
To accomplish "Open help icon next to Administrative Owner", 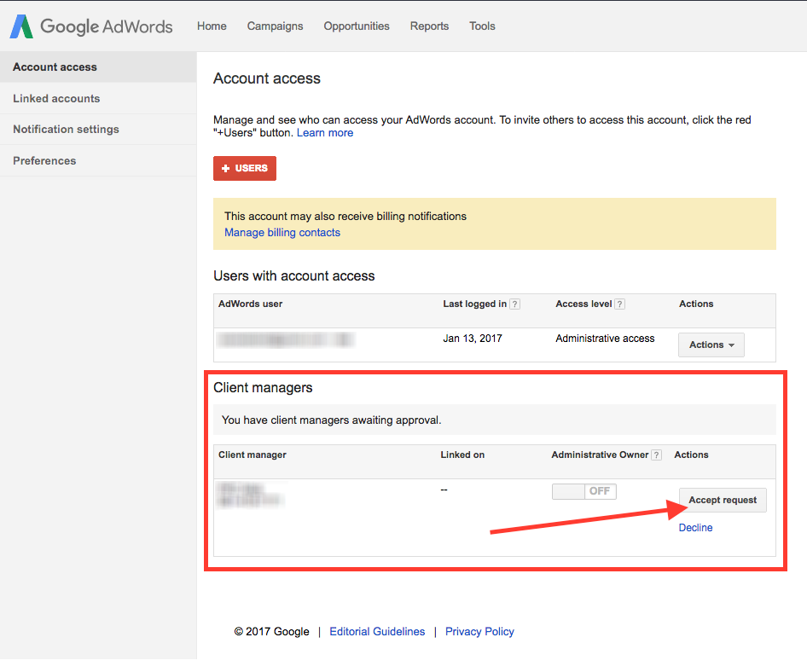I will pos(656,455).
